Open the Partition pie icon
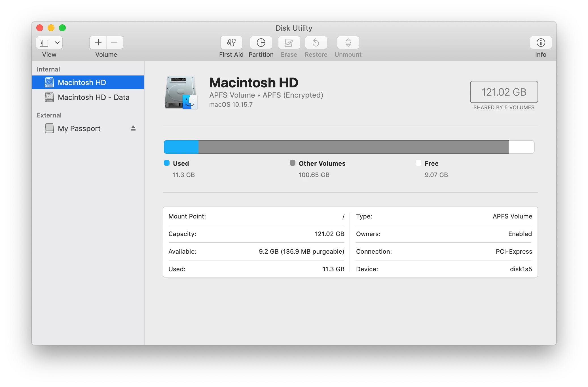588x387 pixels. click(x=261, y=43)
